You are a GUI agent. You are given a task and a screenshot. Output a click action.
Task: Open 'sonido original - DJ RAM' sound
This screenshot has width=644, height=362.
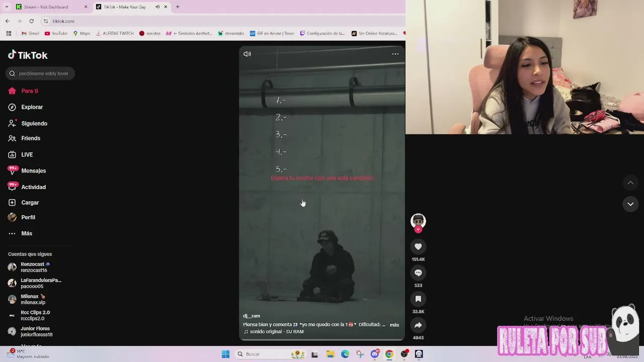pos(274,332)
